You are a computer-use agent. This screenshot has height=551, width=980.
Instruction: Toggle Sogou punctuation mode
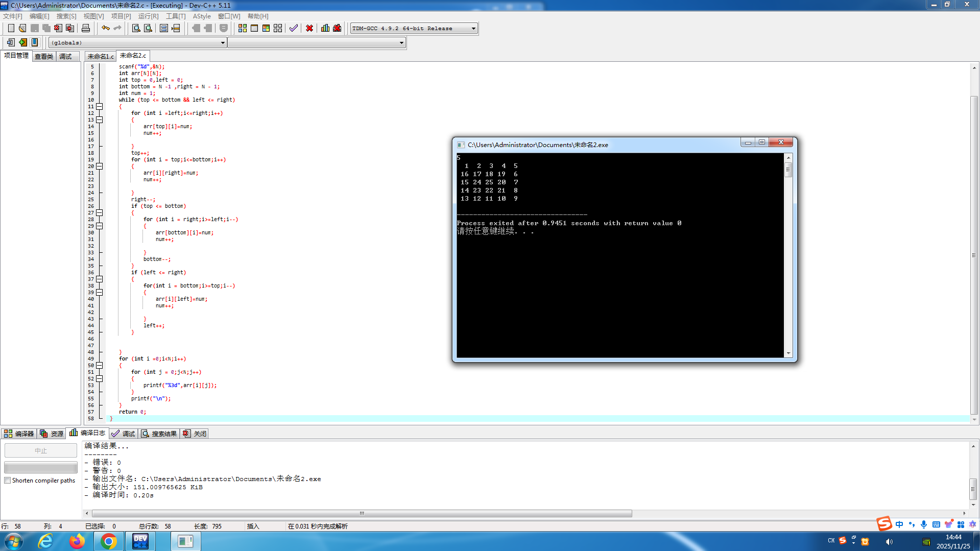click(912, 524)
